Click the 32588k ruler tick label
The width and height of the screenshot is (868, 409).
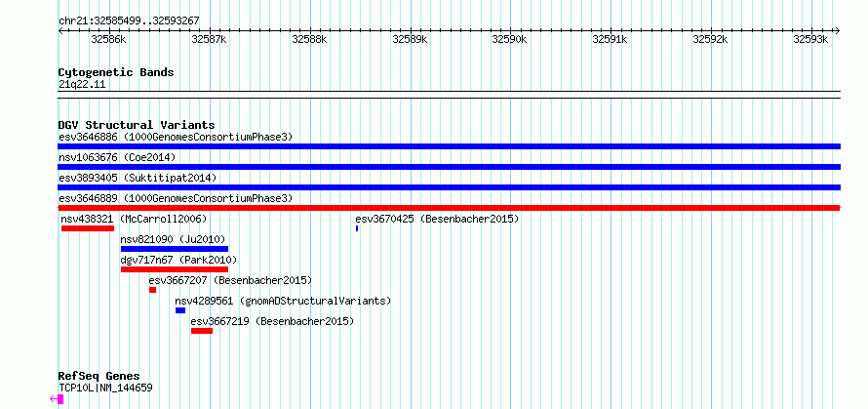point(309,39)
